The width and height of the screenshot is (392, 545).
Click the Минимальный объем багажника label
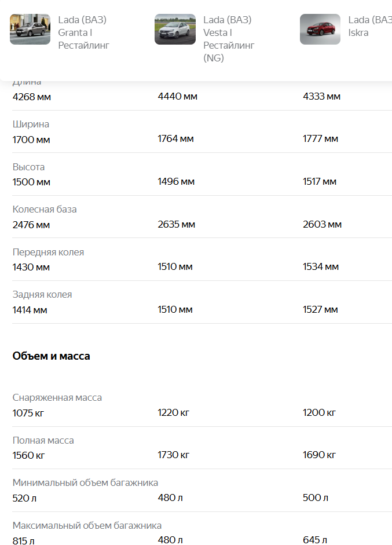85,483
